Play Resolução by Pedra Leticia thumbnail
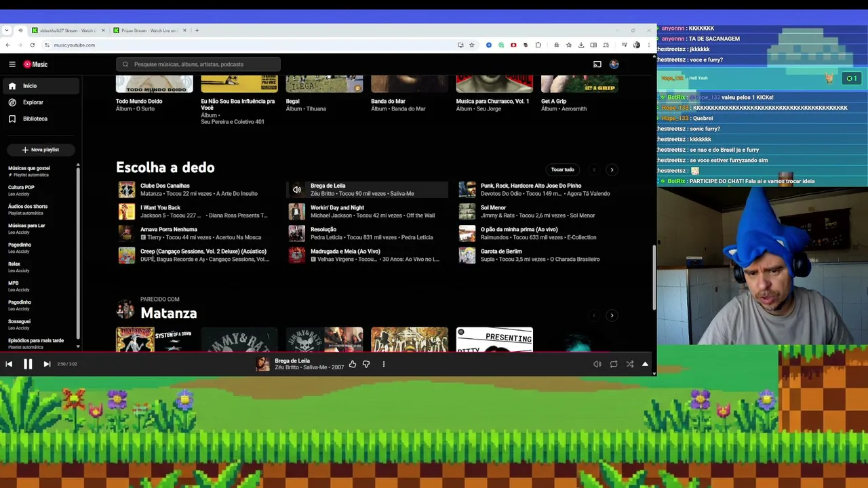The image size is (868, 488). 296,233
